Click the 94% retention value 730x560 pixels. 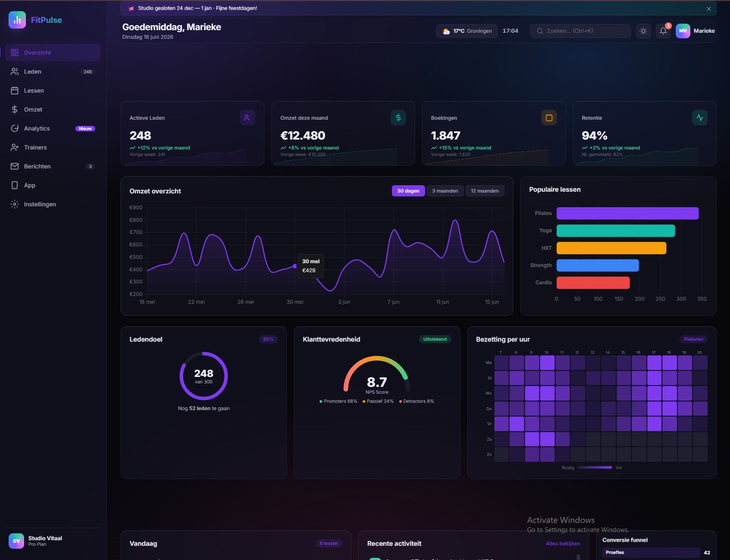coord(594,136)
